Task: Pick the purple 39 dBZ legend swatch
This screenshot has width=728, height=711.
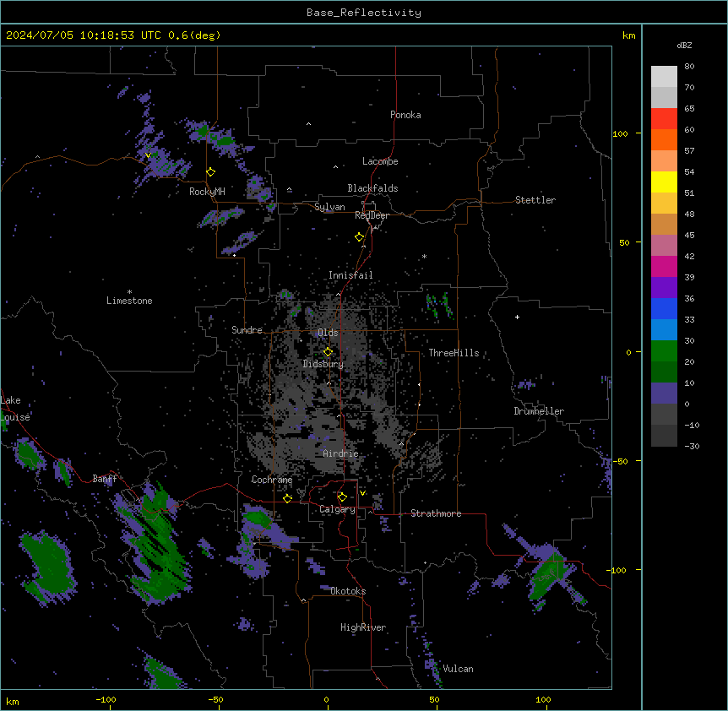Action: (x=664, y=287)
